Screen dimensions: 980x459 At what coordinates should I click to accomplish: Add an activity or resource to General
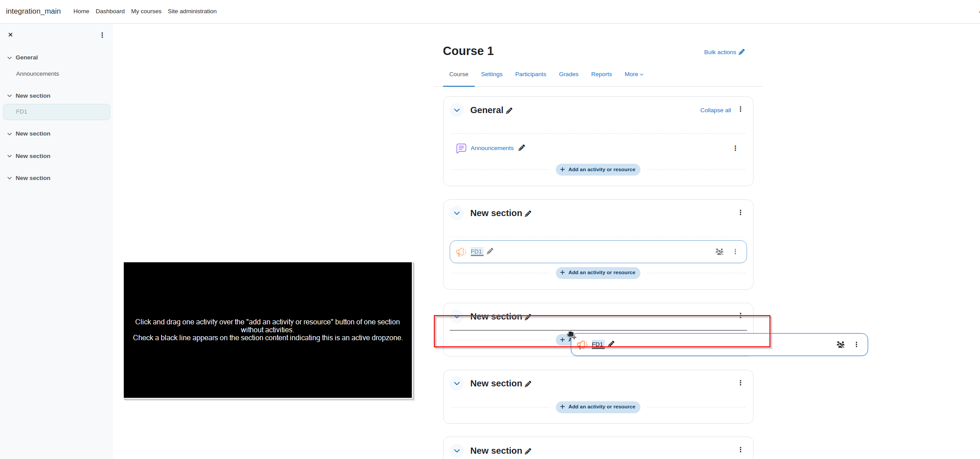click(x=598, y=170)
